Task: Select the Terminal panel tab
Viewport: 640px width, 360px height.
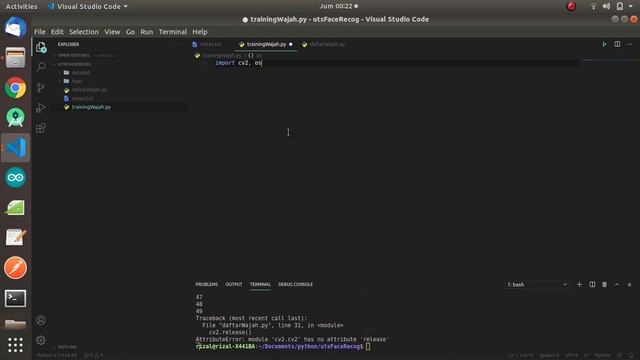Action: click(x=260, y=284)
